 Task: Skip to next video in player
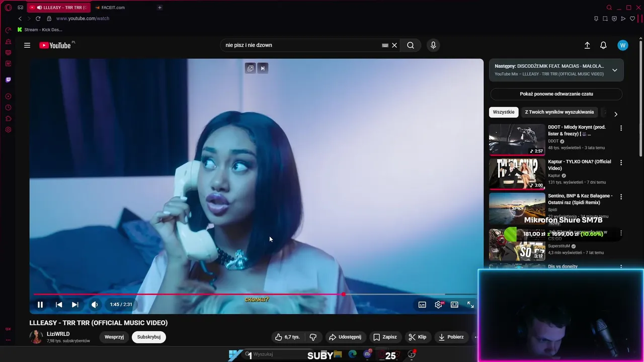75,304
